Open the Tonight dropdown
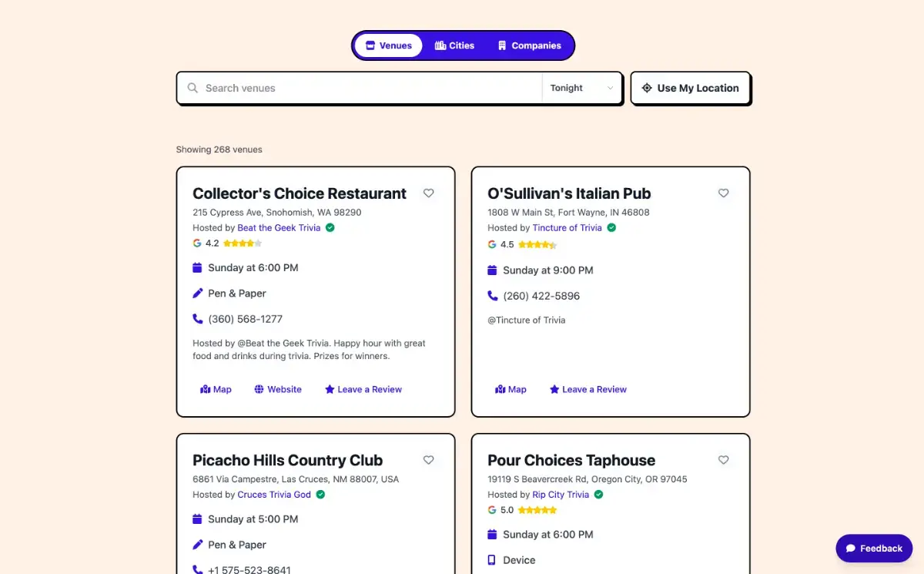The width and height of the screenshot is (924, 574). click(581, 88)
